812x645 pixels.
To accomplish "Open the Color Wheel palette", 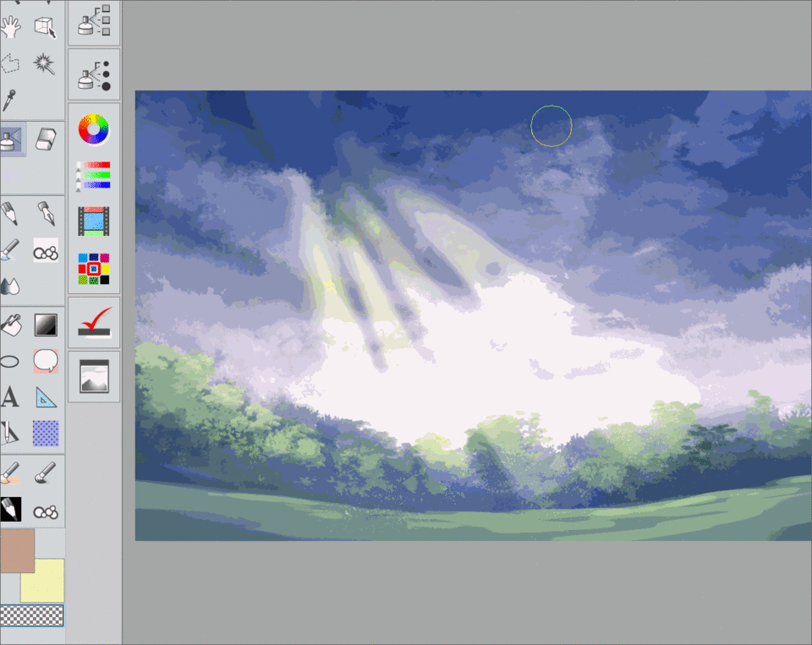I will coord(94,128).
